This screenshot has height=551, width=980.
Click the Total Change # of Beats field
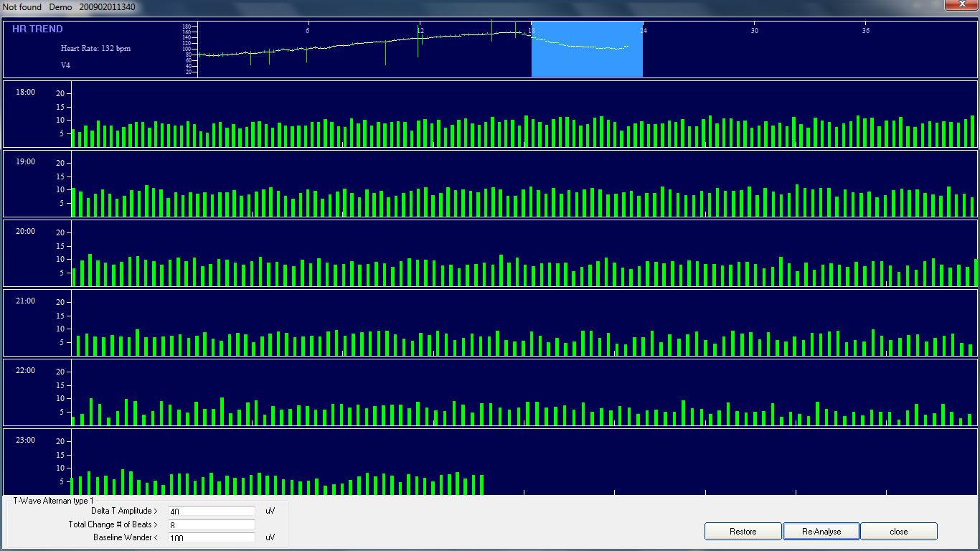pyautogui.click(x=211, y=524)
